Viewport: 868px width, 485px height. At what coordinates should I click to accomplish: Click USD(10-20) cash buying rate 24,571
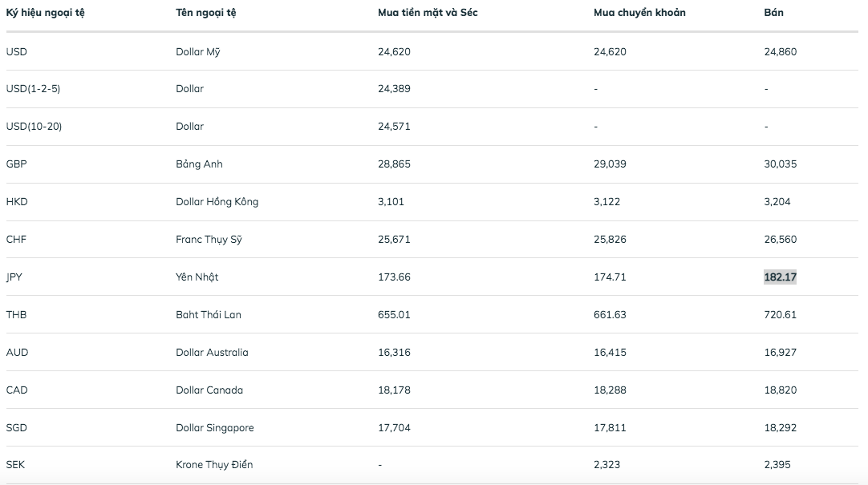click(x=394, y=127)
